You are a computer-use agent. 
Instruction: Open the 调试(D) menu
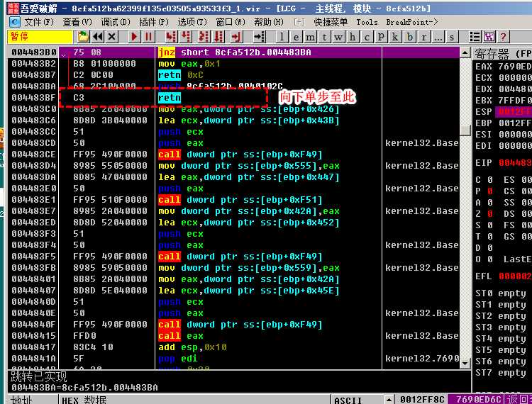point(116,22)
